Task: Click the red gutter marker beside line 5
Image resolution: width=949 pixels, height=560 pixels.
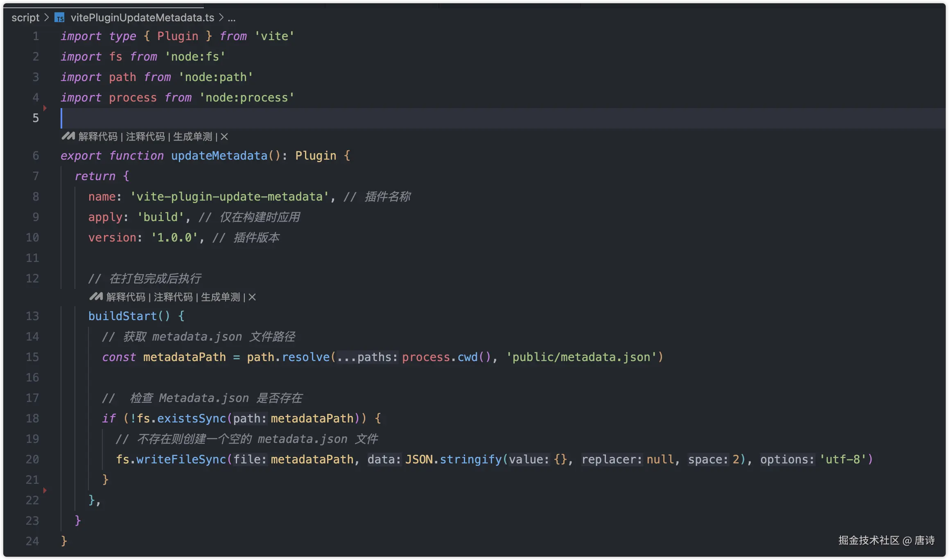Action: (45, 108)
